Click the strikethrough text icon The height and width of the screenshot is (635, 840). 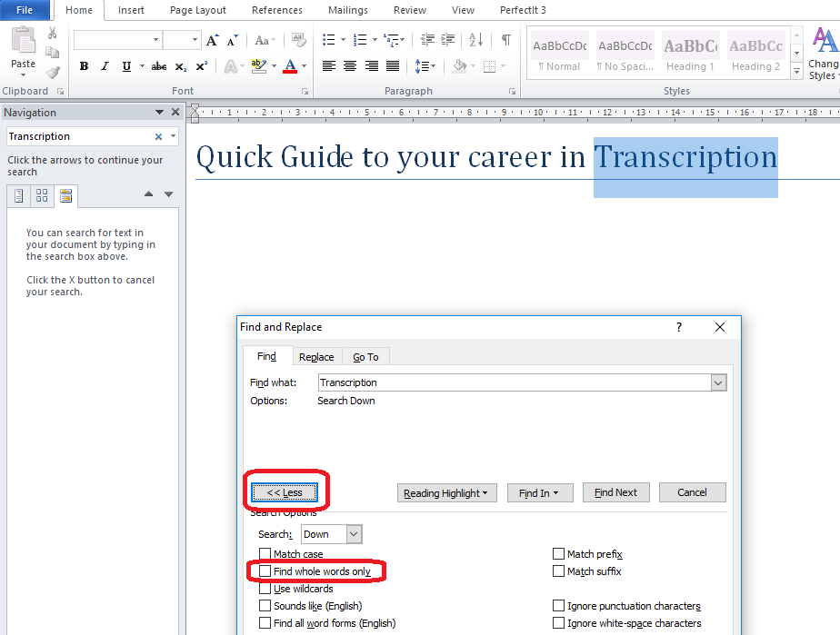click(x=159, y=66)
